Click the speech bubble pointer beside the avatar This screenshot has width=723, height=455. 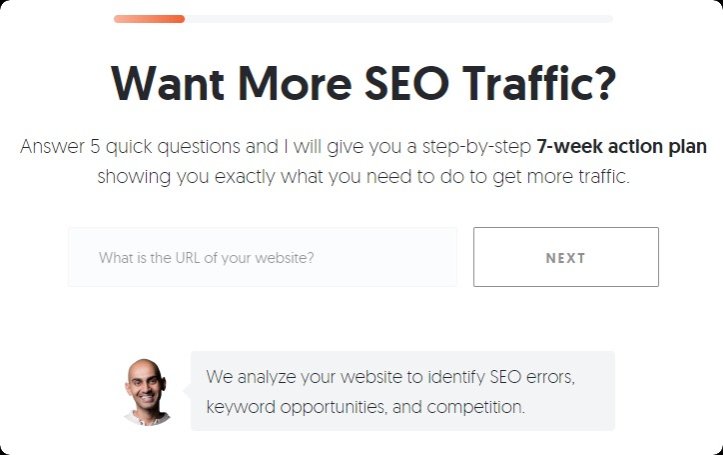187,391
